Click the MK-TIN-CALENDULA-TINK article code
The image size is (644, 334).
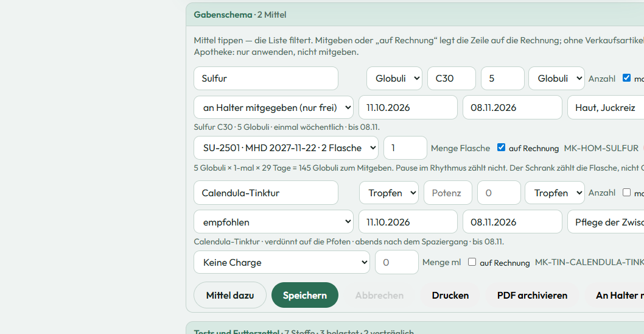pyautogui.click(x=589, y=263)
